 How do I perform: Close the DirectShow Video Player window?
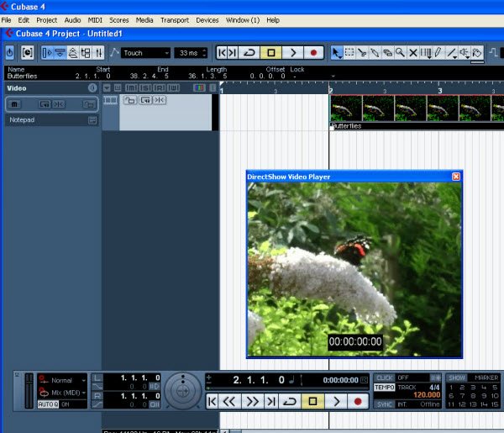click(x=456, y=177)
